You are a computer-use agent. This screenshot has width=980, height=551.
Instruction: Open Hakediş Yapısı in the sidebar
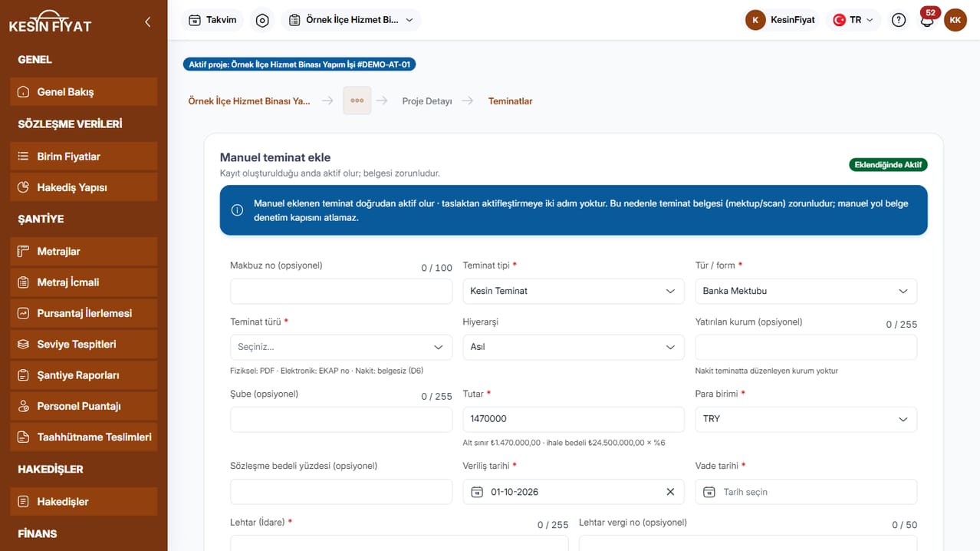(84, 187)
